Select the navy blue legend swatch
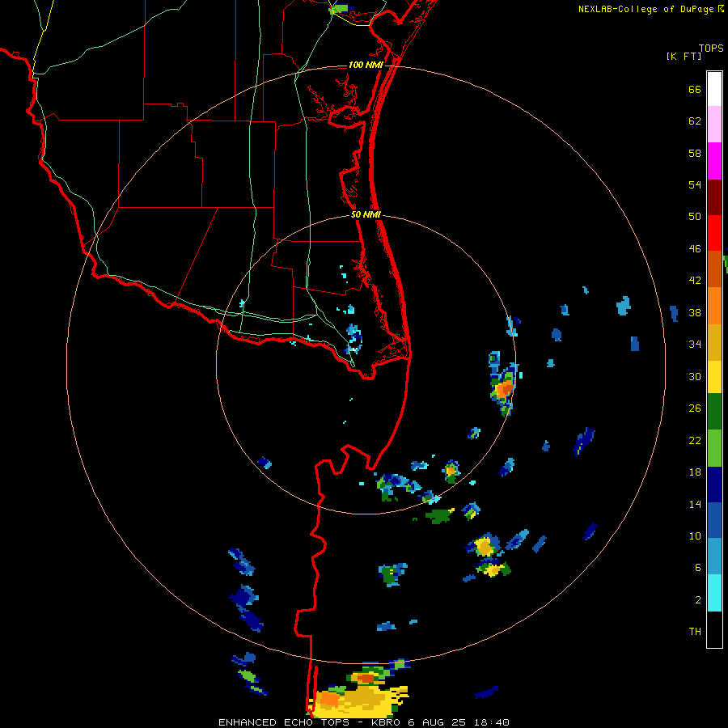728x728 pixels. [x=714, y=485]
